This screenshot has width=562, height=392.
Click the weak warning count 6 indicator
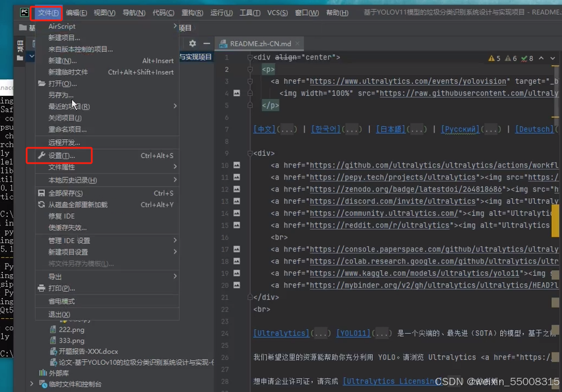[x=511, y=58]
